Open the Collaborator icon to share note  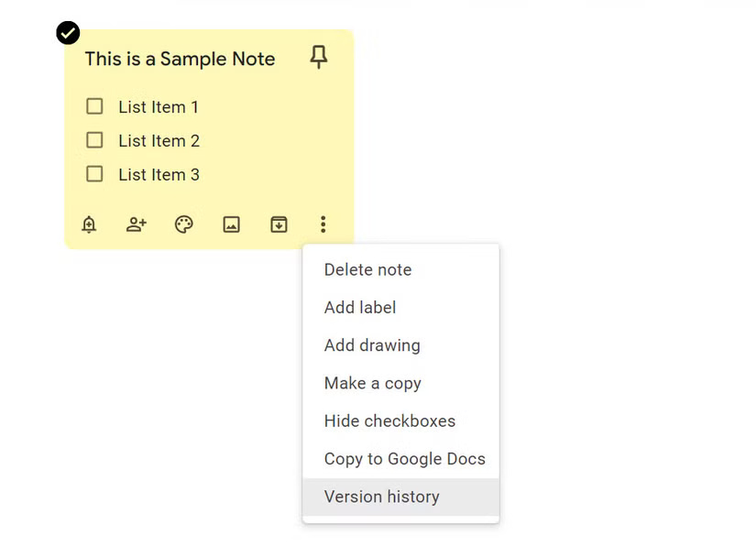[136, 224]
